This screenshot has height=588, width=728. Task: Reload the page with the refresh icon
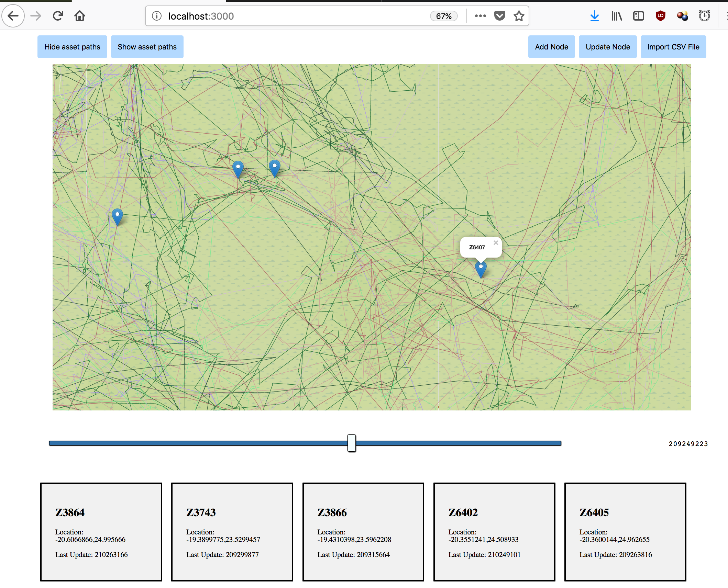[x=58, y=16]
